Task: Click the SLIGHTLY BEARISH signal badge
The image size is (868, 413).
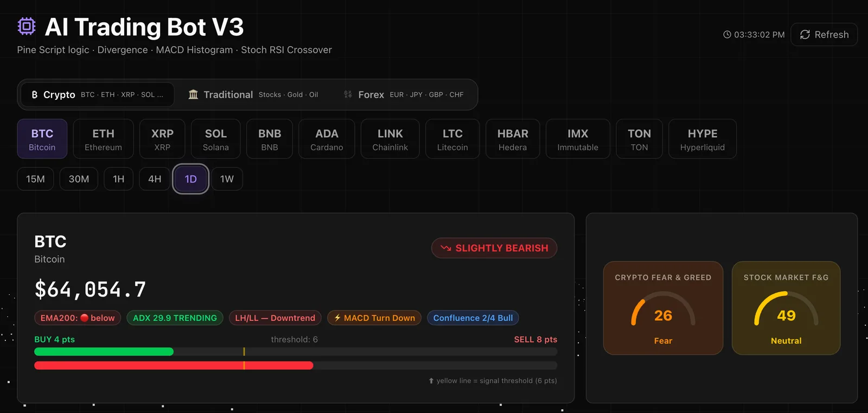Action: click(494, 248)
